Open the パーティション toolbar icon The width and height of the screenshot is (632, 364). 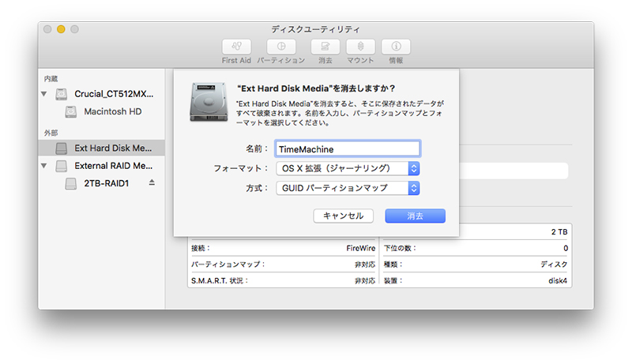pyautogui.click(x=281, y=47)
